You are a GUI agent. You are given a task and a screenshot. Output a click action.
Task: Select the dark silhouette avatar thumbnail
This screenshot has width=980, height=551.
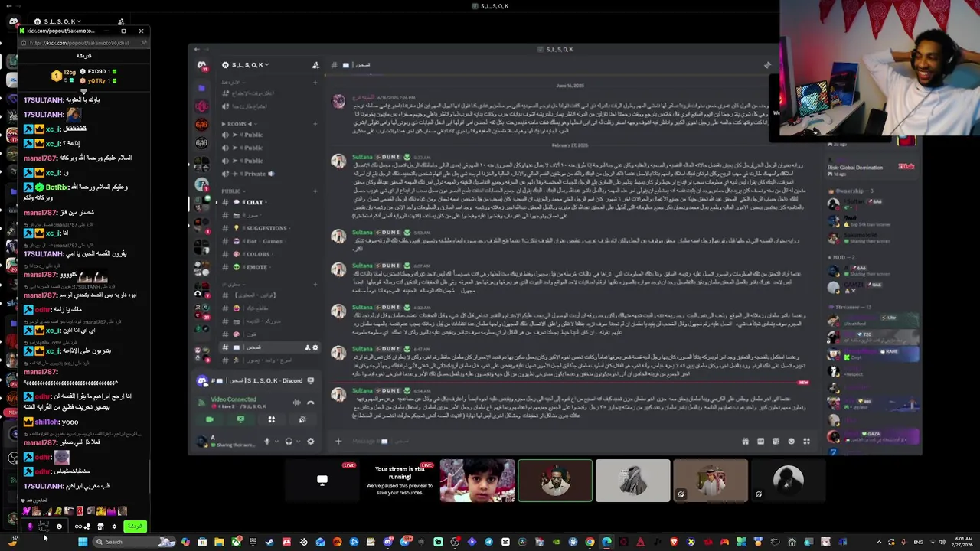point(788,481)
